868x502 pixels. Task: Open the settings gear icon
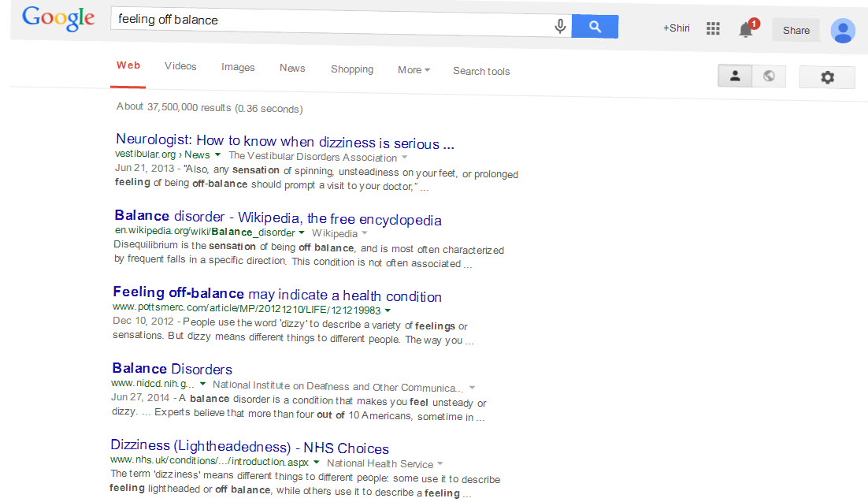point(827,77)
